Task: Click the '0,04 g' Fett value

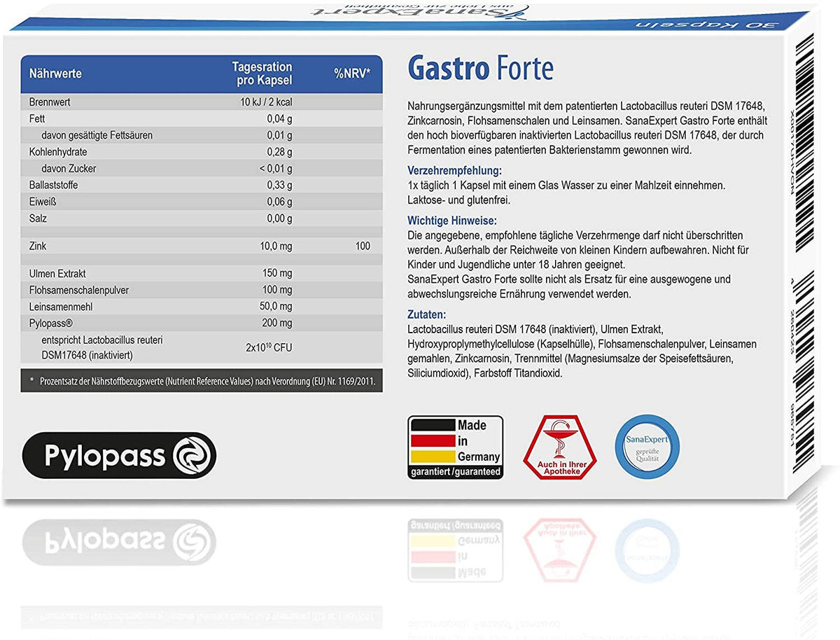Action: (279, 118)
